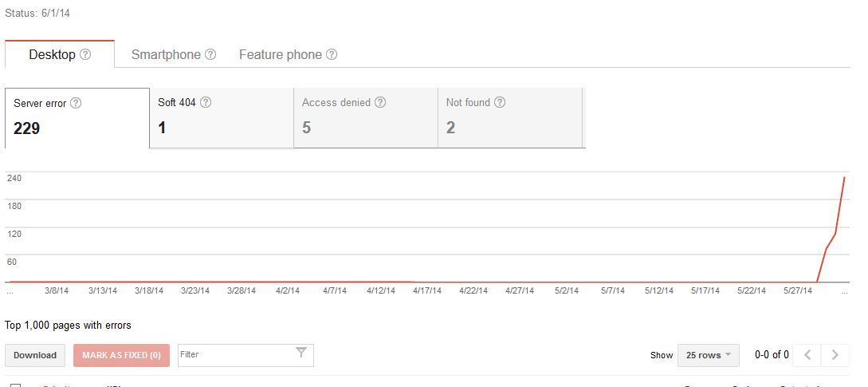Go to the previous page of results

point(807,355)
